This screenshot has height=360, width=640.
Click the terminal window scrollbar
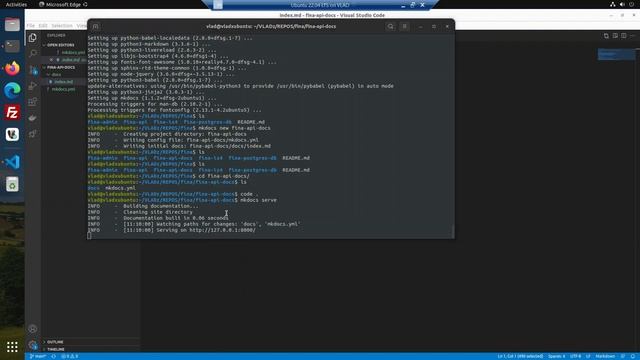coord(453,231)
